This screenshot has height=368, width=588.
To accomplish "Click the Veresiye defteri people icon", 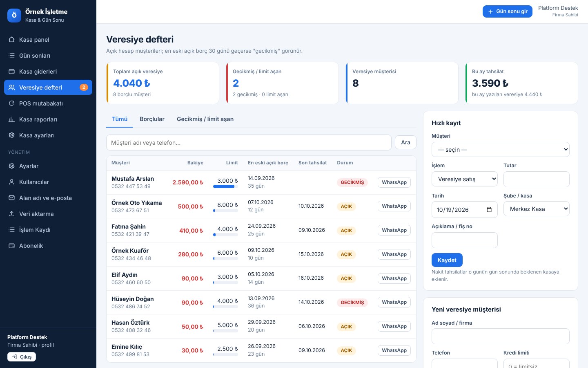I will click(x=12, y=88).
